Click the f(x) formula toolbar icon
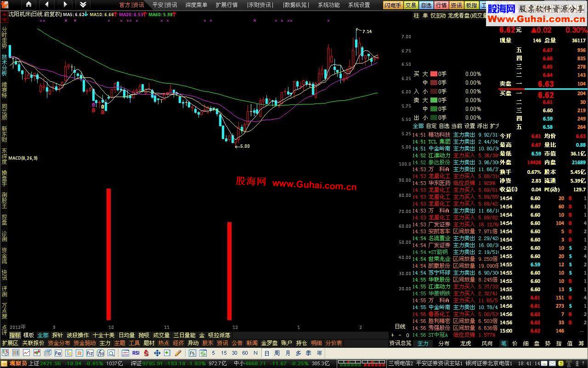 coord(101,353)
